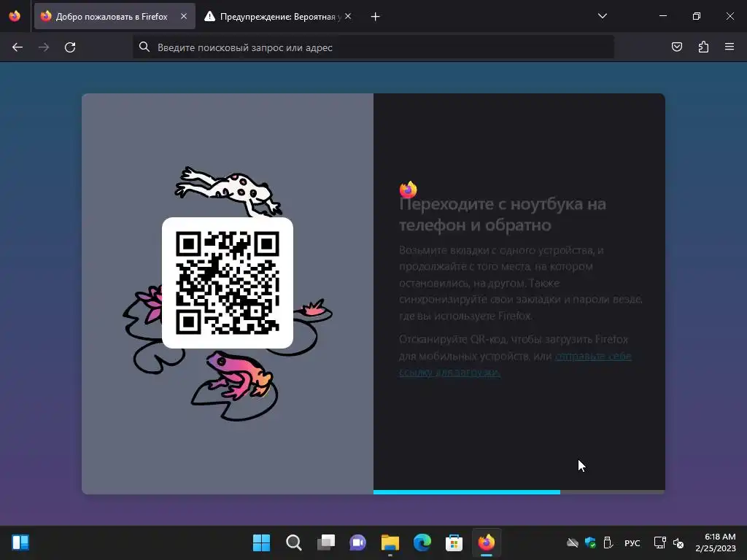
Task: Open File Explorer from taskbar
Action: click(x=390, y=542)
